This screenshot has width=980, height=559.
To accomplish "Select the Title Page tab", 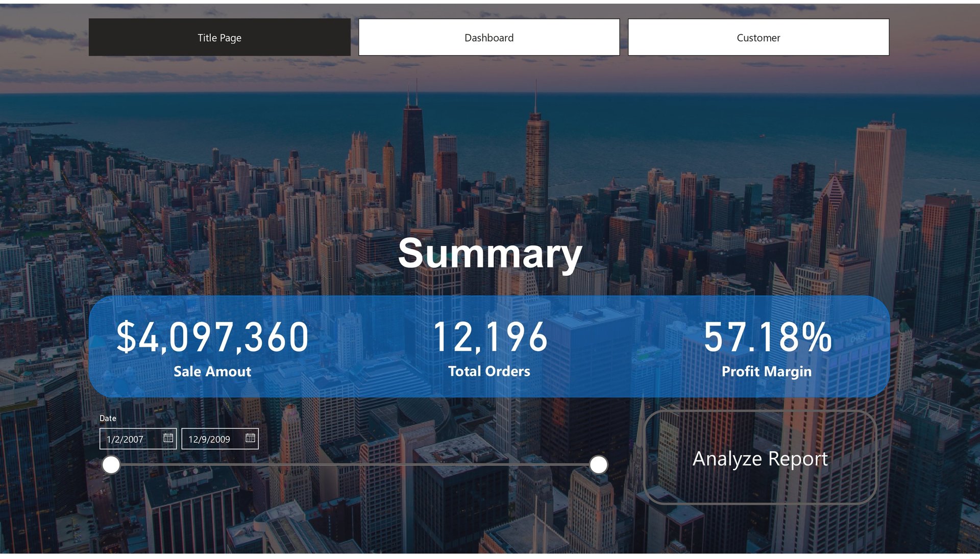I will (x=219, y=38).
